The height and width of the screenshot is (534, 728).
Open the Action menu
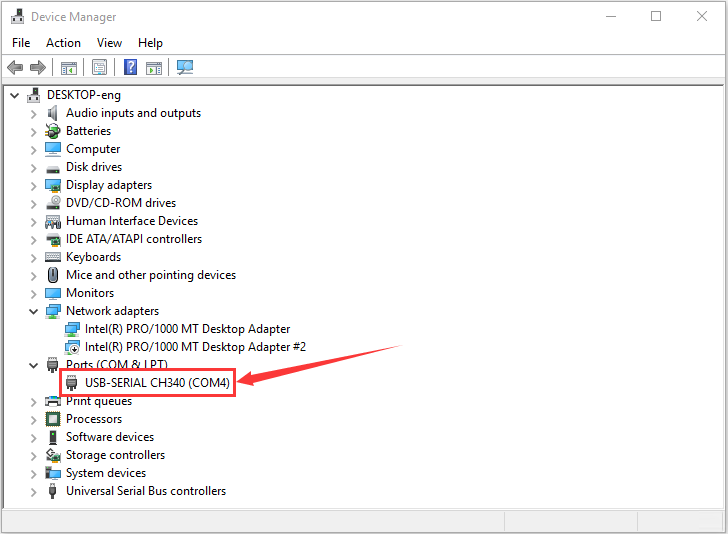[x=63, y=43]
